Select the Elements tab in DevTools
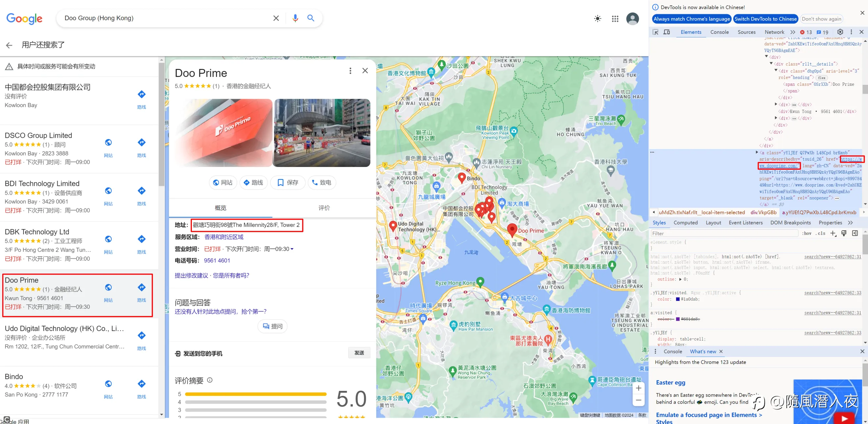Viewport: 868px width, 424px height. (691, 31)
